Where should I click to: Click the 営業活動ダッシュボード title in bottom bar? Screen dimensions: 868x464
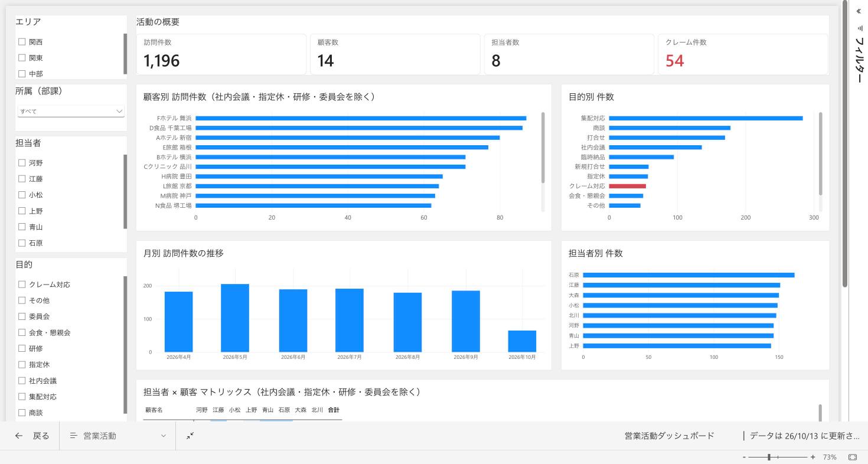(670, 436)
